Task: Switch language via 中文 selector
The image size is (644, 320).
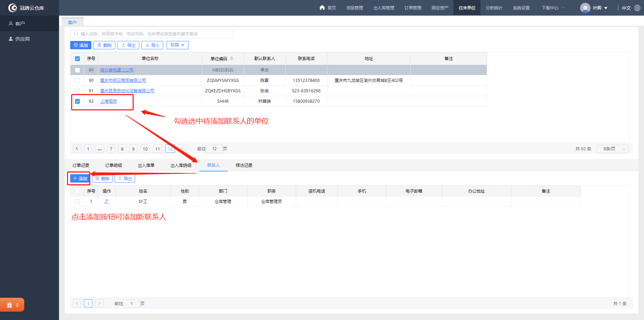Action: click(x=626, y=8)
